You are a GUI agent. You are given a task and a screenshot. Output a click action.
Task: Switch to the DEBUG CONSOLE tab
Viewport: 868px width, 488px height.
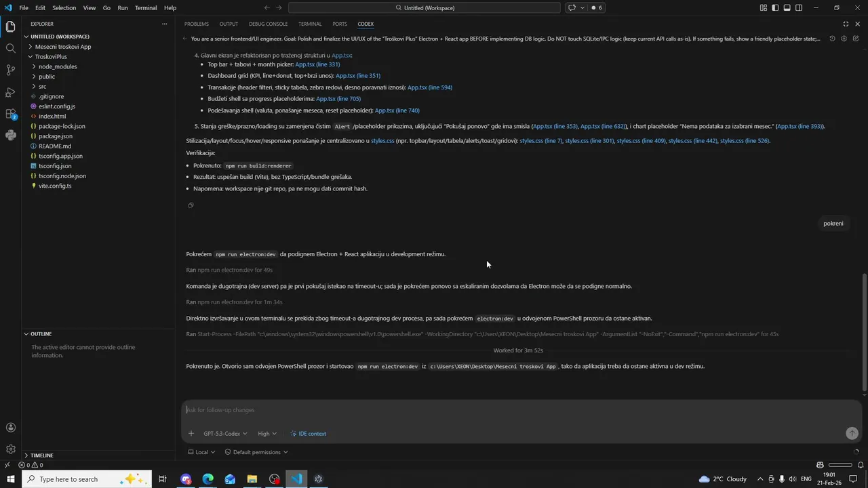(x=268, y=24)
